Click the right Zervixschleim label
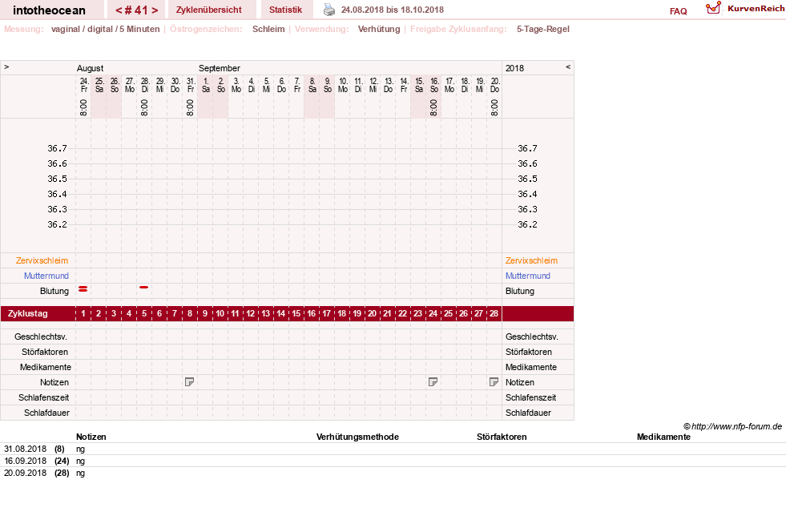 [531, 260]
